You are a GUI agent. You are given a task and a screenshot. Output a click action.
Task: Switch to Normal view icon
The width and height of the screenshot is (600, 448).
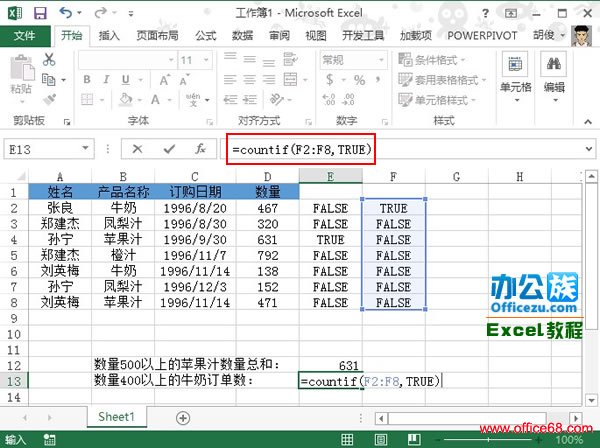pos(347,439)
